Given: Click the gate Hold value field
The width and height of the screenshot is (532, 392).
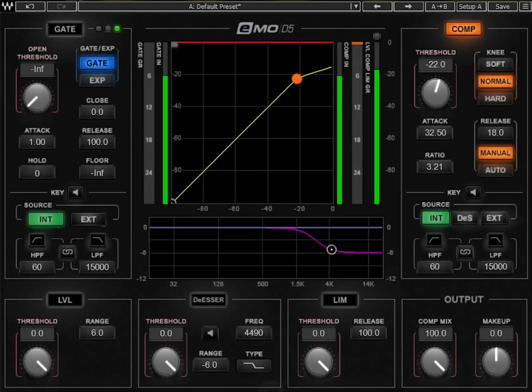Looking at the screenshot, I should [x=37, y=173].
